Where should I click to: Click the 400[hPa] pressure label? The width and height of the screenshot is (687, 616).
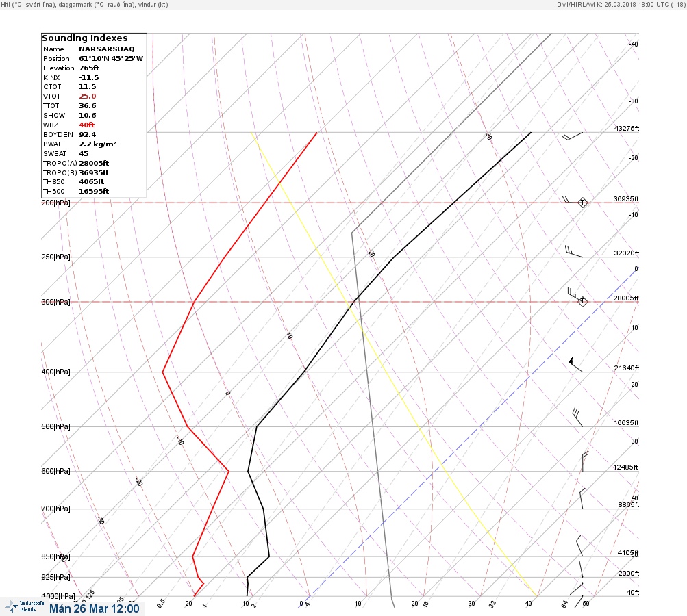(x=55, y=372)
